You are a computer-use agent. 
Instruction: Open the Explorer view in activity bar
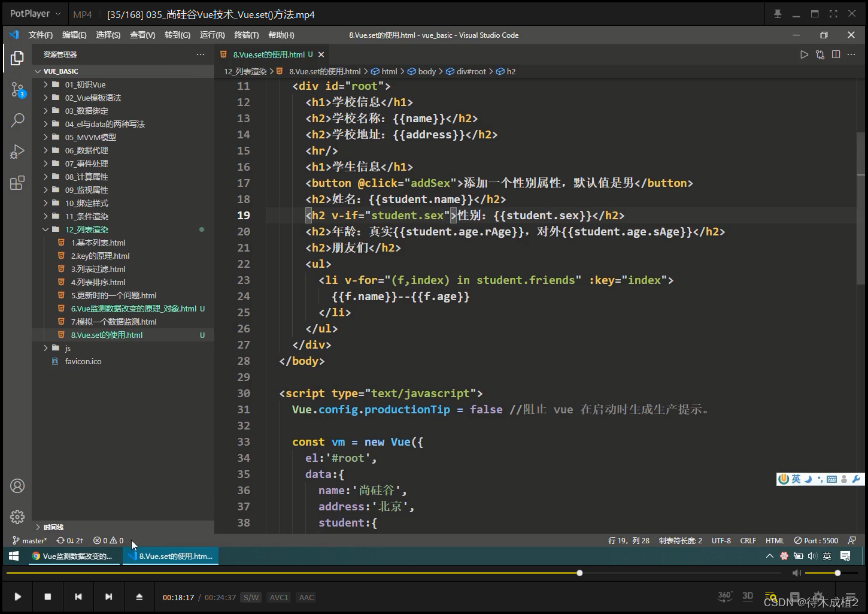17,58
